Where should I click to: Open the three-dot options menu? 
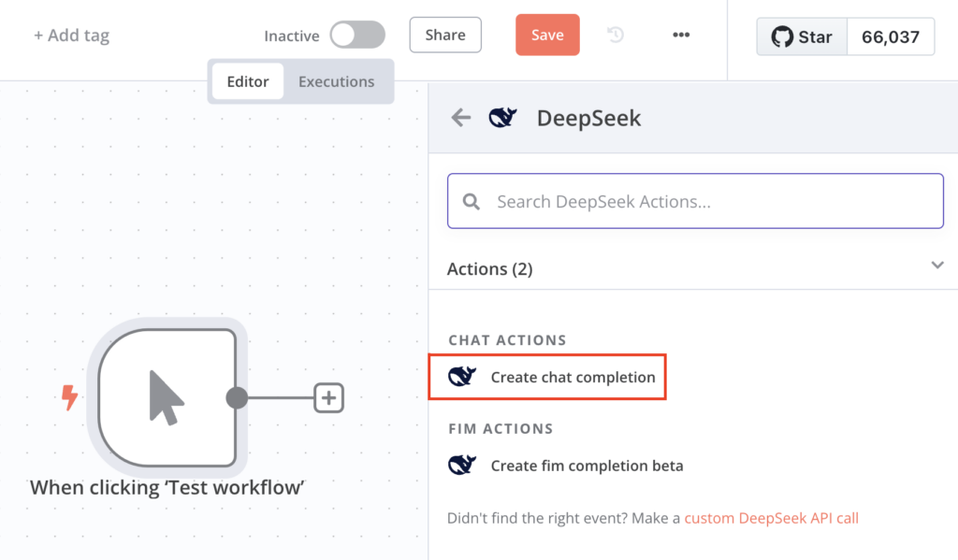(681, 35)
